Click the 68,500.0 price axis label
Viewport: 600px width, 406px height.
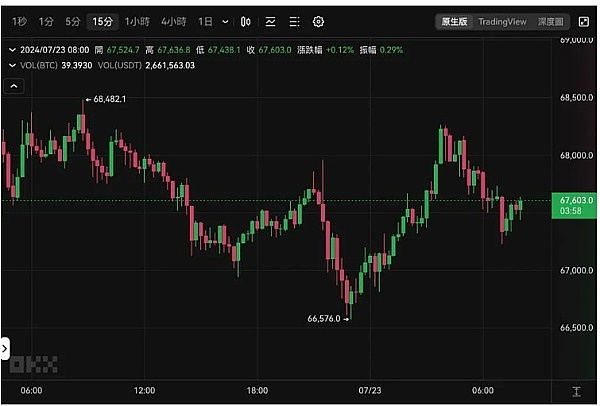point(576,98)
